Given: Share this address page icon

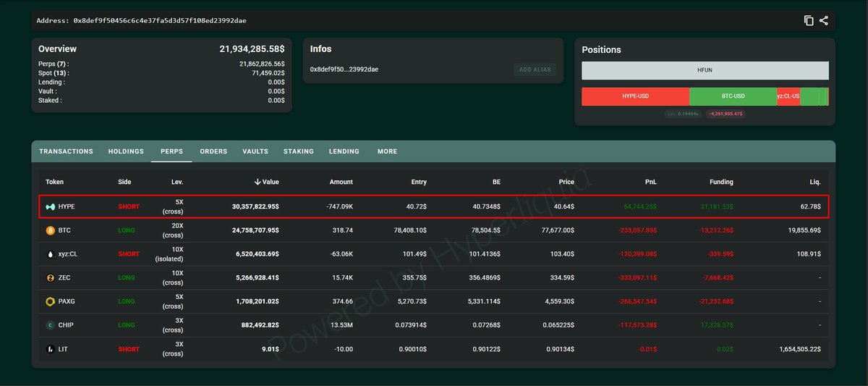Looking at the screenshot, I should (824, 21).
